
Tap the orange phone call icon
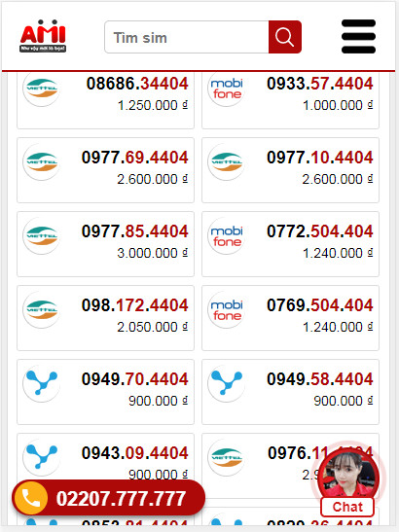point(30,498)
